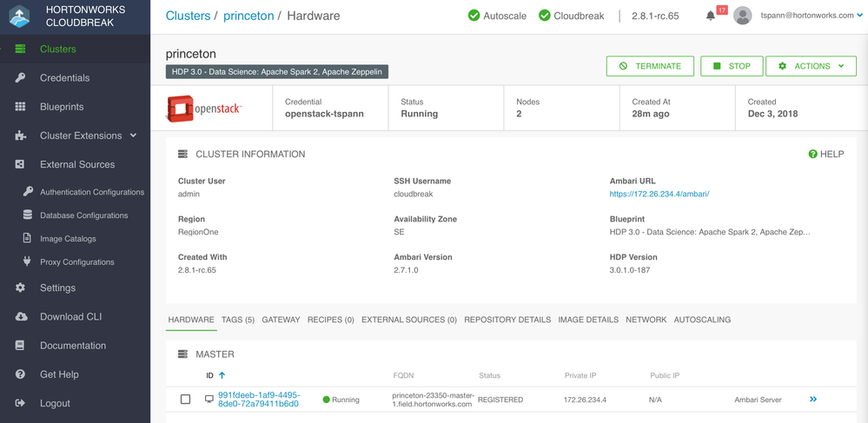Expand master node row details
This screenshot has height=423, width=868.
click(813, 400)
